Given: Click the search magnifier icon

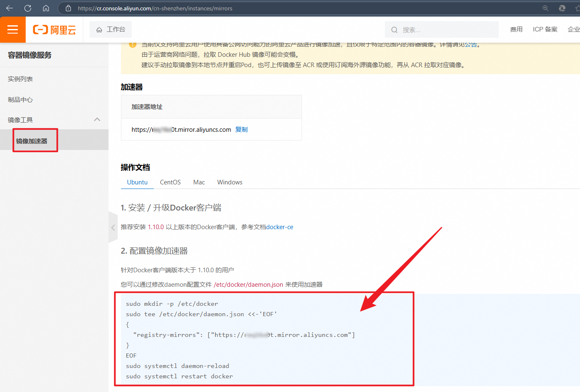Looking at the screenshot, I should (x=394, y=30).
